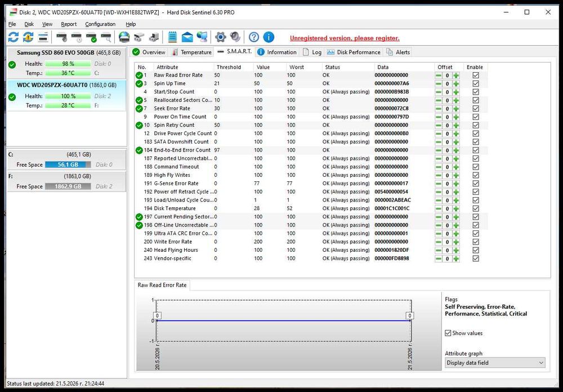Open the Report menu
Screen dimensions: 563x392
click(69, 24)
